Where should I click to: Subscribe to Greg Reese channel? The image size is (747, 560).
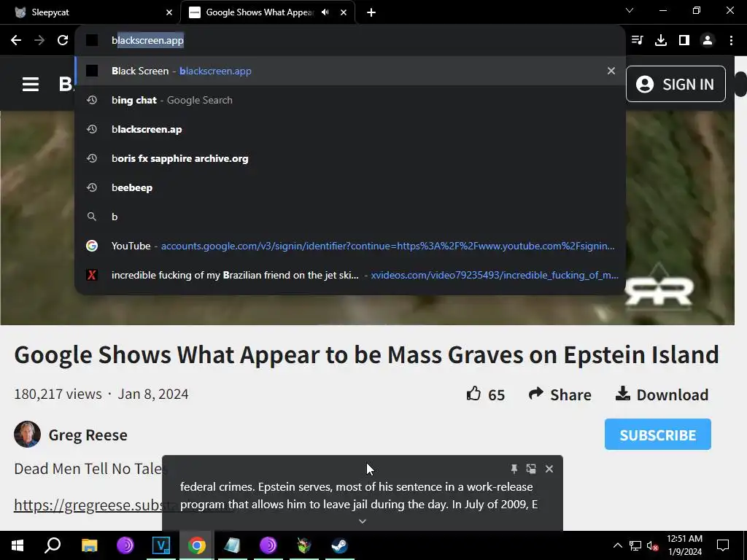point(658,435)
